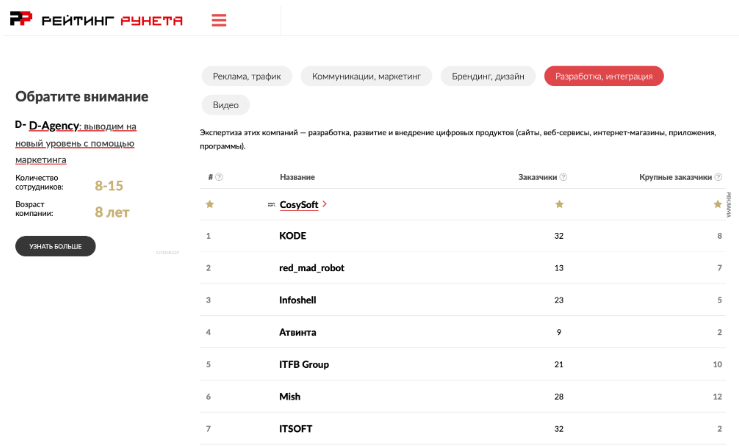Select the Разработка, интеграция tab
Viewport: 739px width, 447px height.
pos(604,76)
